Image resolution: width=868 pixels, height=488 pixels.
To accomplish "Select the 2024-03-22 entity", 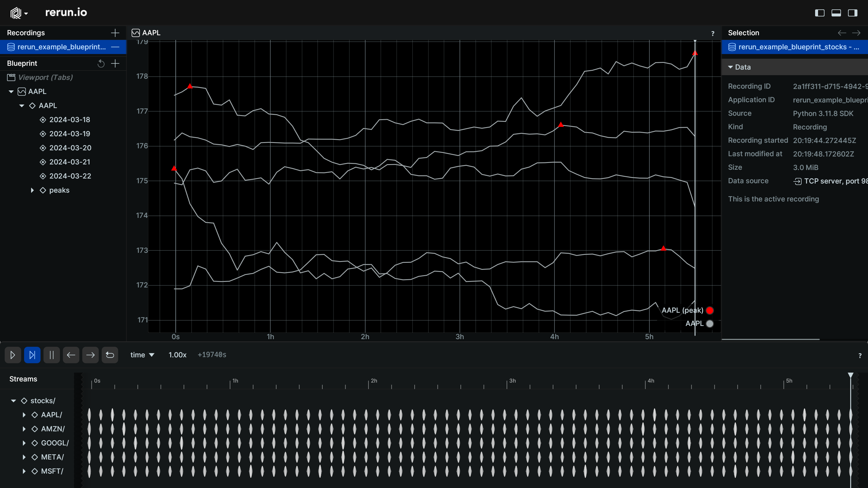I will point(70,176).
